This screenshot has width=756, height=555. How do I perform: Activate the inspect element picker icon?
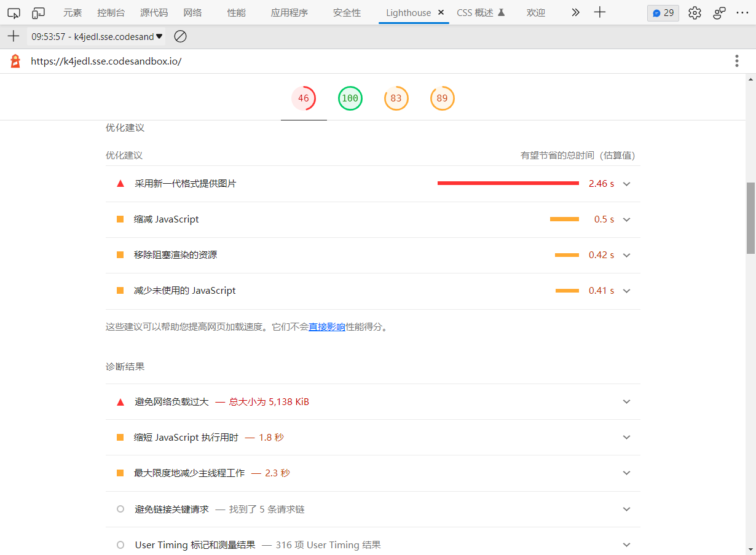coord(14,12)
